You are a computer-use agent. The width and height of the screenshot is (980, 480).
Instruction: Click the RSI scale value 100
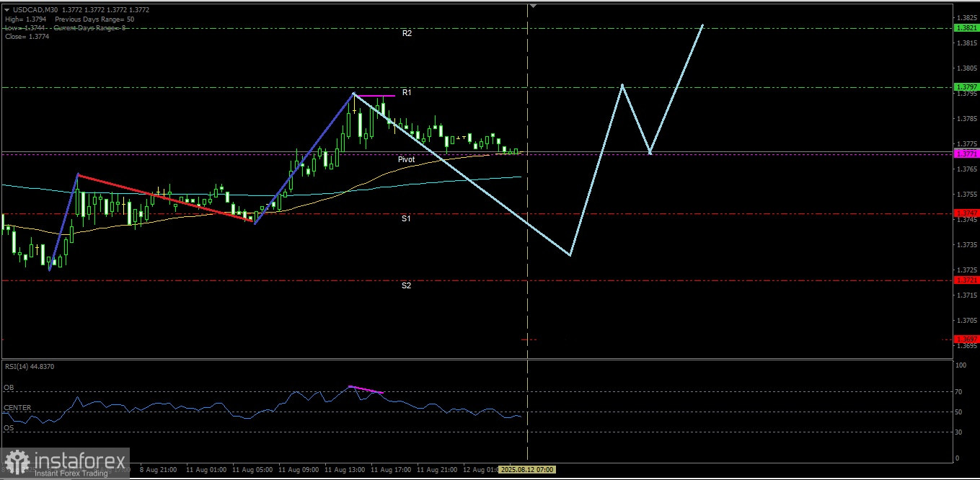[x=961, y=366]
